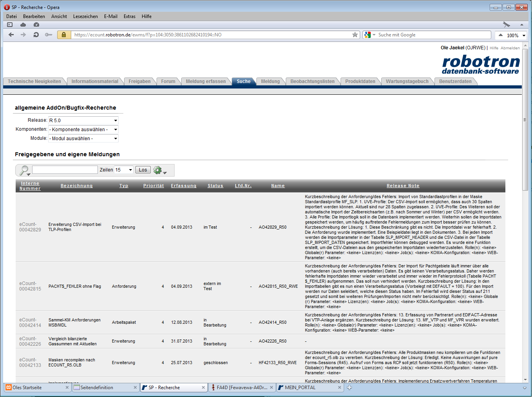Click the security padlock badge

click(x=64, y=35)
